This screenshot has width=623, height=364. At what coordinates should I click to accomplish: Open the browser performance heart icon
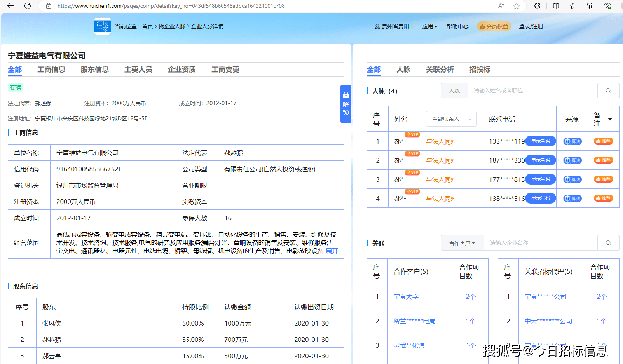click(607, 6)
